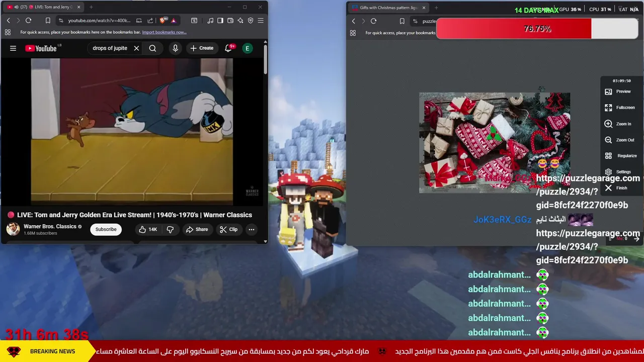Open apps grid on YouTube window bookmarks bar
Screen dimensions: 644x362
point(8,32)
